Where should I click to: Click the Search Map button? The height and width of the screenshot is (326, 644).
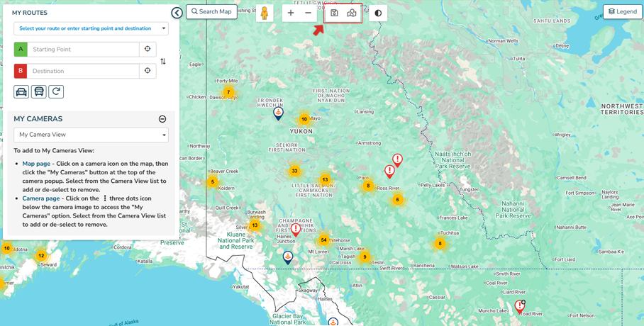click(x=211, y=12)
